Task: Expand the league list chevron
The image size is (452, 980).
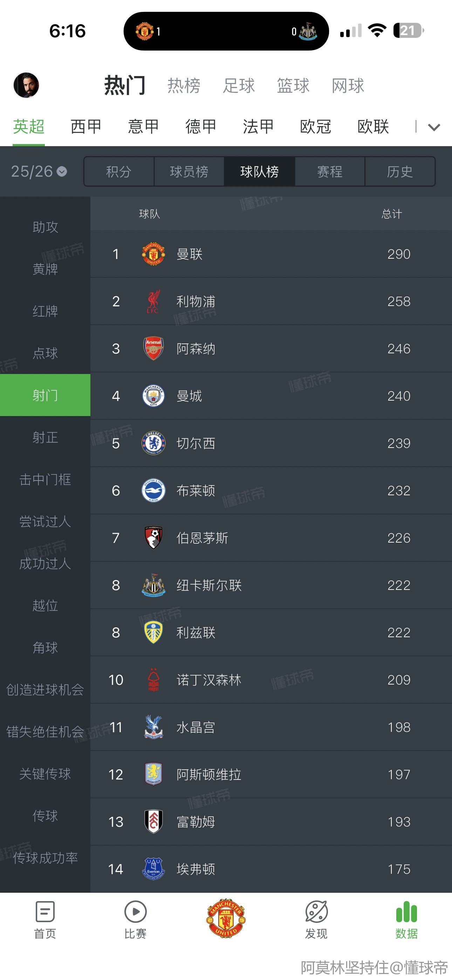Action: (434, 127)
